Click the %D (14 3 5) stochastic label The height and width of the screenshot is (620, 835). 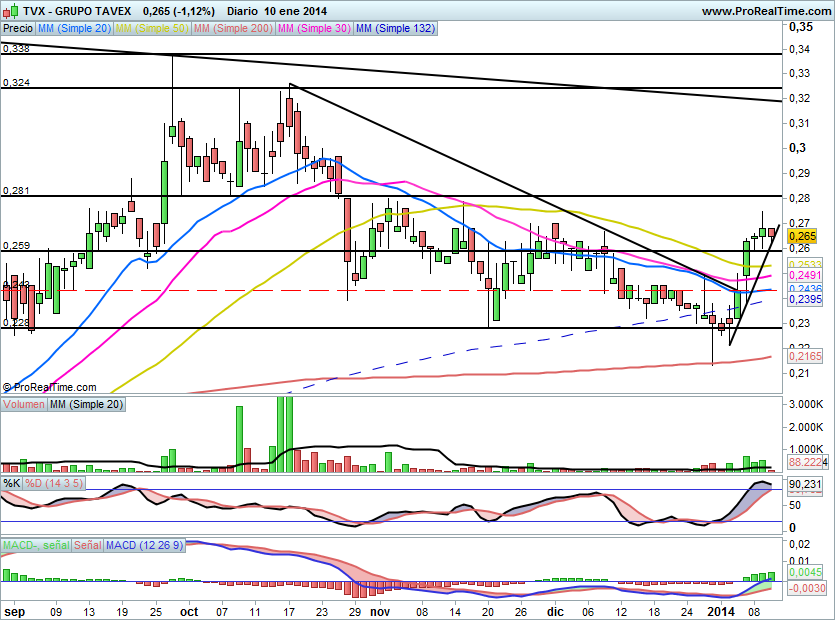50,484
